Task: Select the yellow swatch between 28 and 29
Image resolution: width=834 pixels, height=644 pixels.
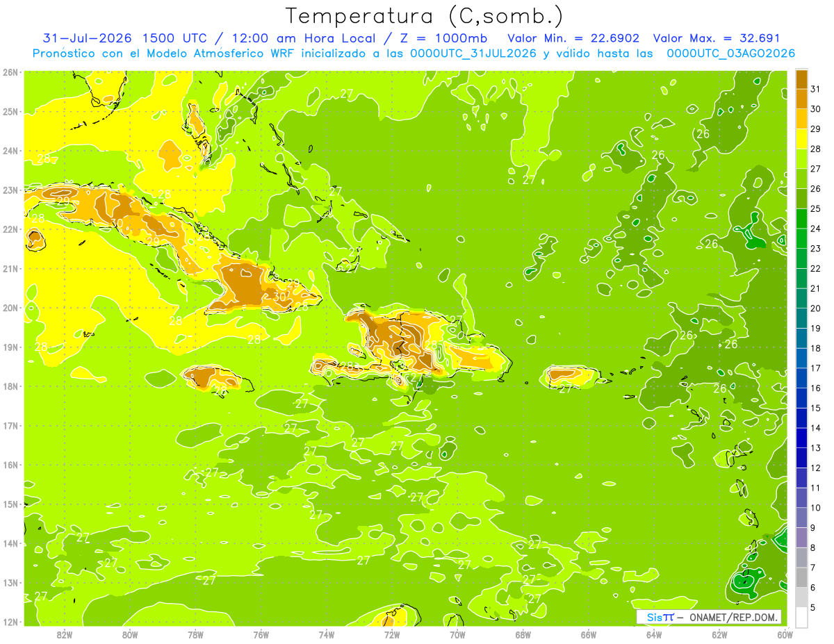Action: [801, 139]
